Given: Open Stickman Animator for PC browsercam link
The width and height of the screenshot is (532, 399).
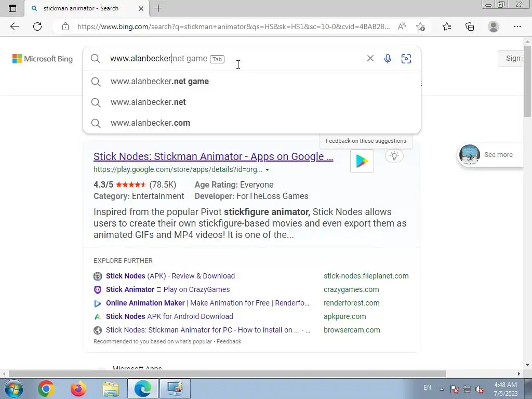Looking at the screenshot, I should point(208,330).
